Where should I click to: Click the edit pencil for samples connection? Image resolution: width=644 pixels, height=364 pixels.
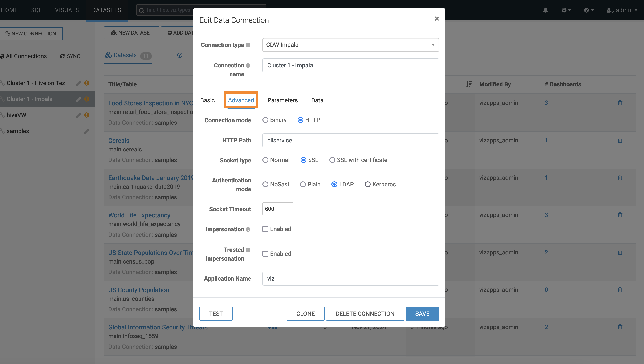86,131
